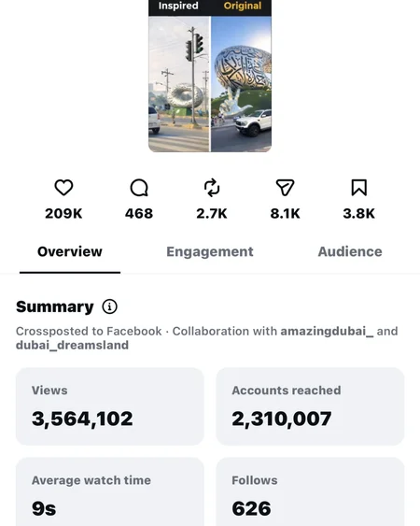
Task: Open the Summary info icon
Action: [109, 306]
